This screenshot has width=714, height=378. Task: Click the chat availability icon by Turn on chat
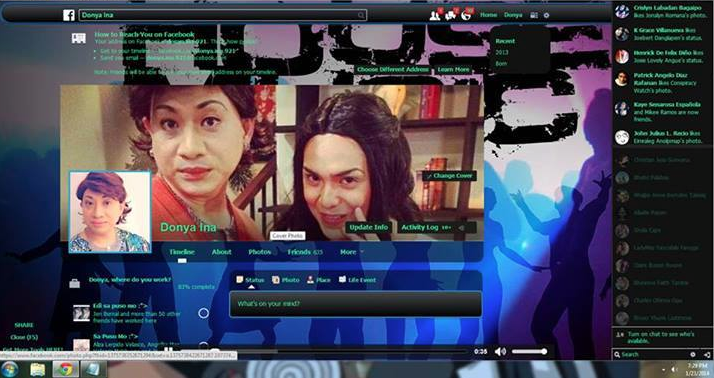(619, 335)
